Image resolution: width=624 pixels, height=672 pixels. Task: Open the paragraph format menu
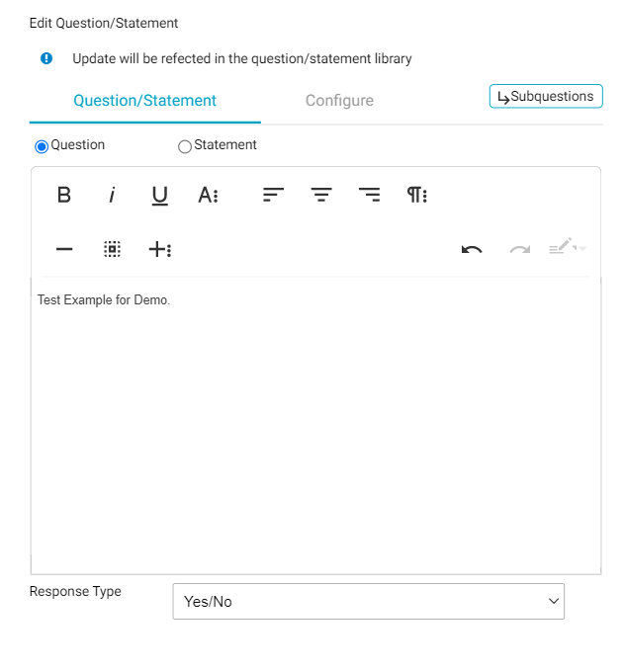[x=417, y=195]
